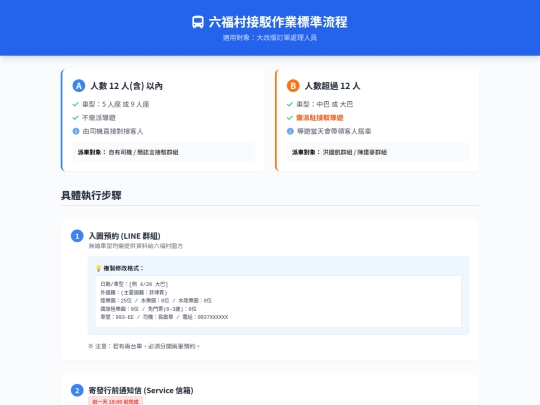This screenshot has width=540, height=405.
Task: Click the label 複製修改格式
Action: pyautogui.click(x=123, y=268)
